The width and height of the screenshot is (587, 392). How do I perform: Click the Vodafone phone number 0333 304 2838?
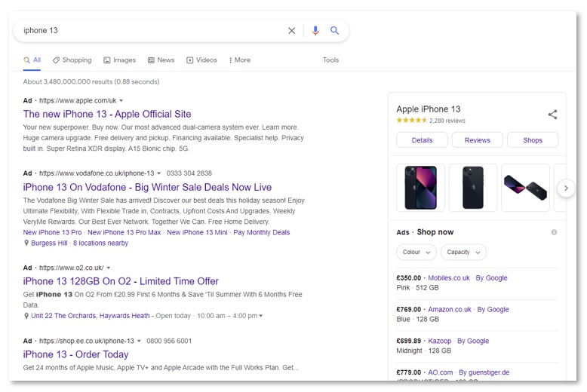(189, 173)
